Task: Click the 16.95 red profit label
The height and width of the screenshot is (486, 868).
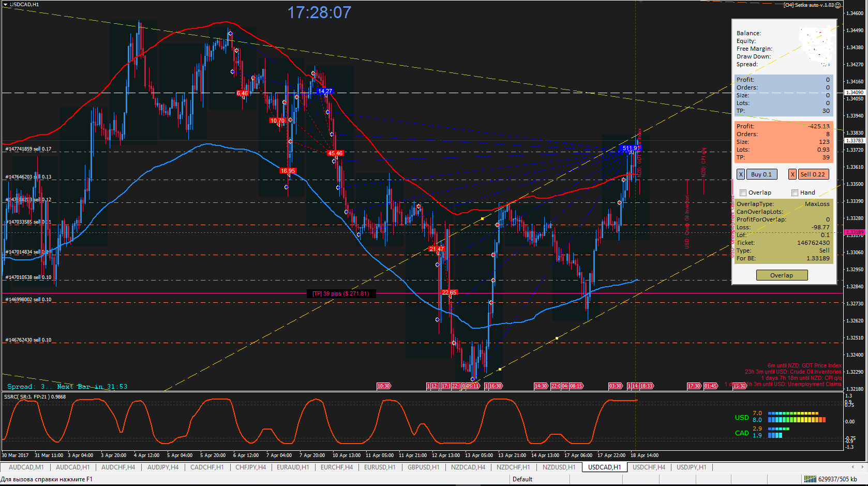Action: click(288, 171)
